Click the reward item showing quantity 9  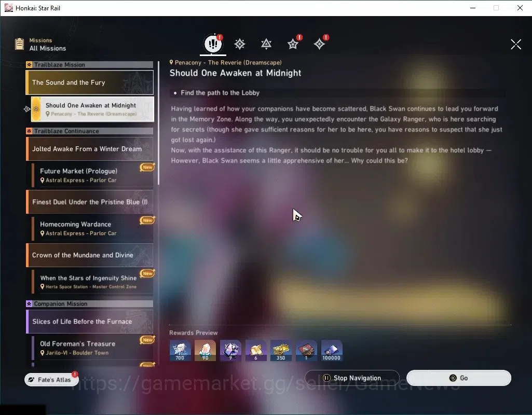pyautogui.click(x=231, y=351)
